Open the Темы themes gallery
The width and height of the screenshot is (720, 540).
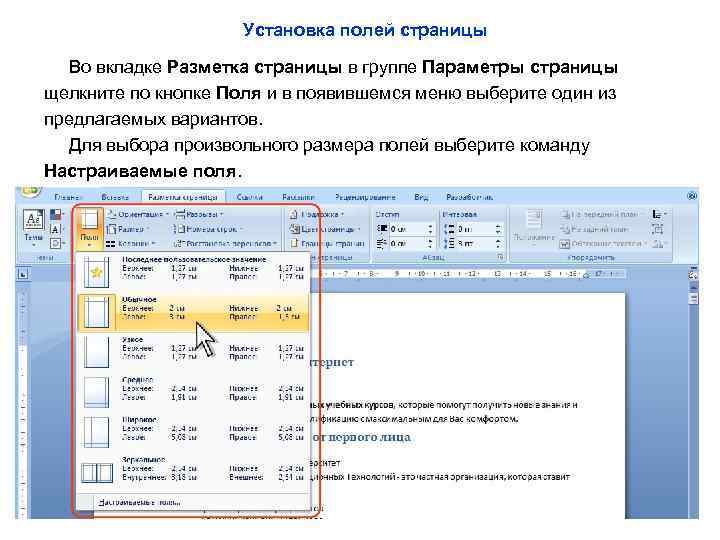[x=34, y=228]
